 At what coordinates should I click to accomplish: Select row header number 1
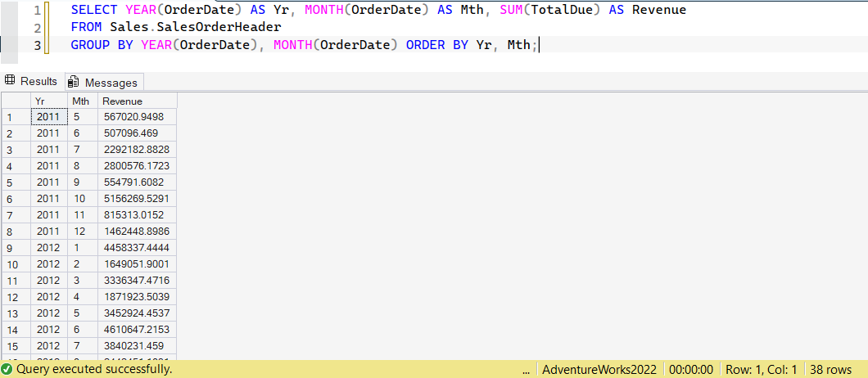tap(16, 117)
